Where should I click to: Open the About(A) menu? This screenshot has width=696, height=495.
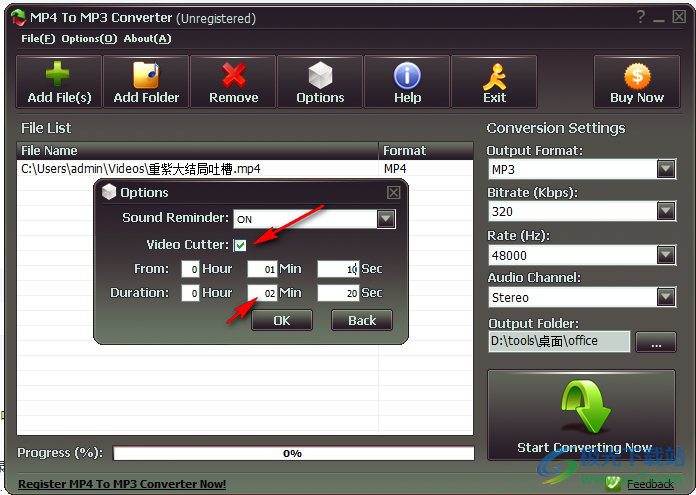pos(147,39)
